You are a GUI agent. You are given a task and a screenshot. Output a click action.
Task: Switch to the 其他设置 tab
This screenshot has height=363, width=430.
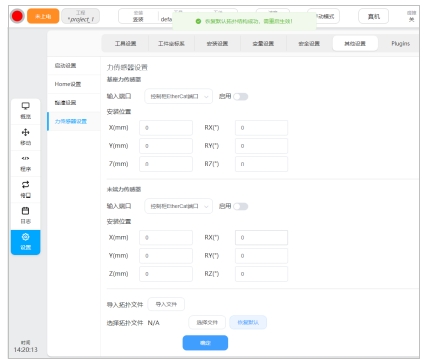355,44
